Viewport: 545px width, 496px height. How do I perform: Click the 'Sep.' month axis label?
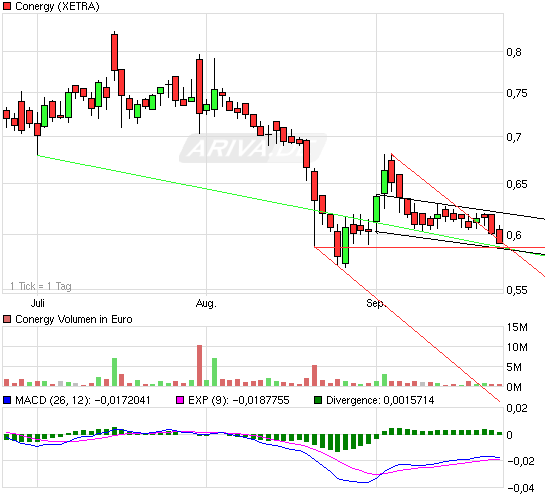(x=376, y=303)
